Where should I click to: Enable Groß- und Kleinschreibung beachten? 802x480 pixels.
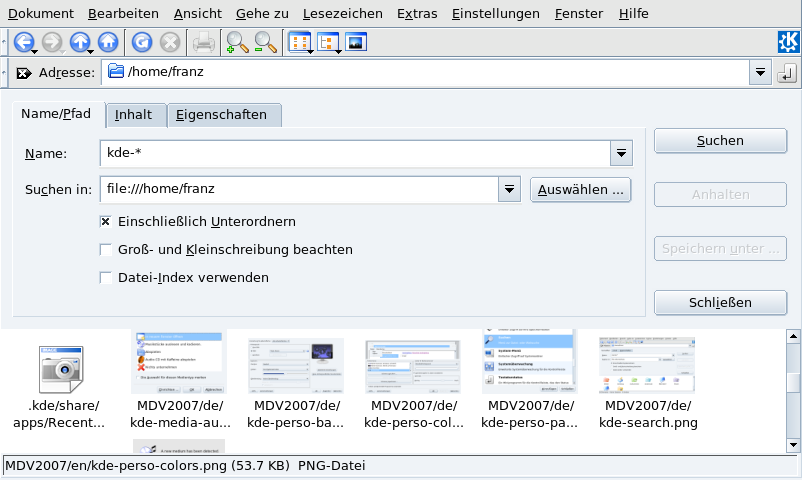coord(105,249)
